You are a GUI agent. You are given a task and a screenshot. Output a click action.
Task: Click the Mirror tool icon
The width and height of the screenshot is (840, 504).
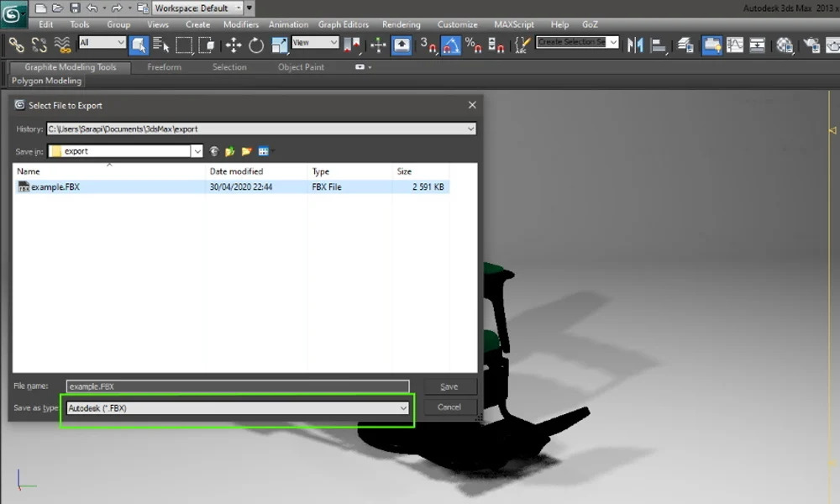pyautogui.click(x=635, y=45)
